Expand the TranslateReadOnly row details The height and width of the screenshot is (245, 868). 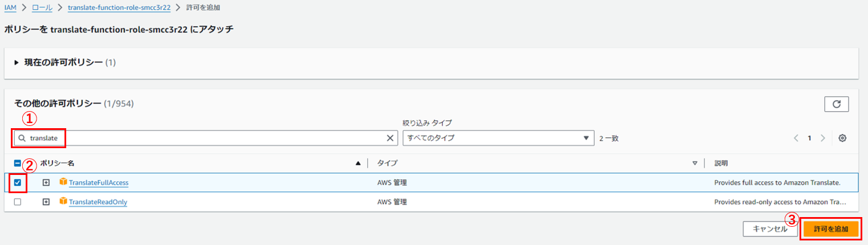click(46, 202)
